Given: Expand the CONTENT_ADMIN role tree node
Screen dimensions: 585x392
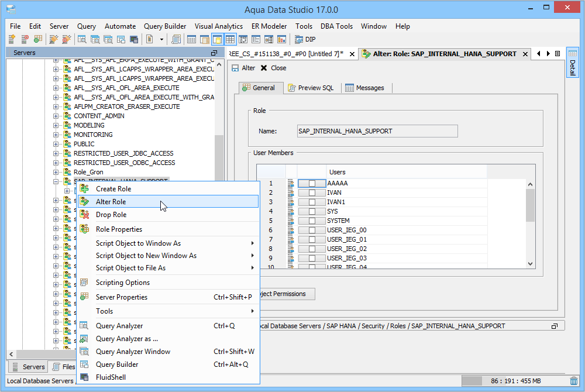Looking at the screenshot, I should click(56, 116).
